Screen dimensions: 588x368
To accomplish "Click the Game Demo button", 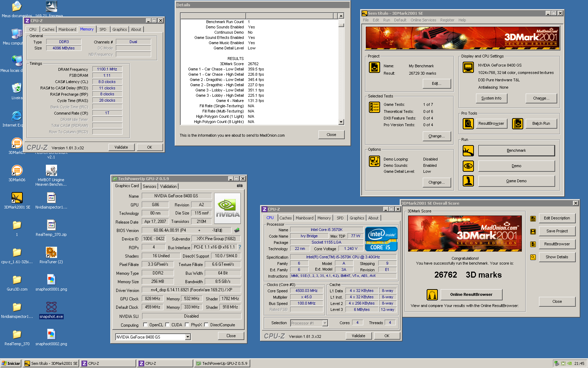I will (x=516, y=181).
